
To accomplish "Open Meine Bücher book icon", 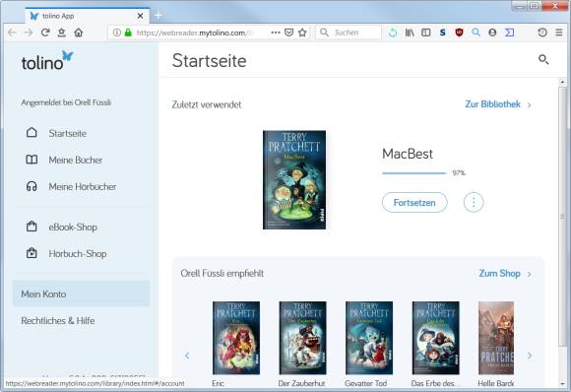I will coord(32,160).
